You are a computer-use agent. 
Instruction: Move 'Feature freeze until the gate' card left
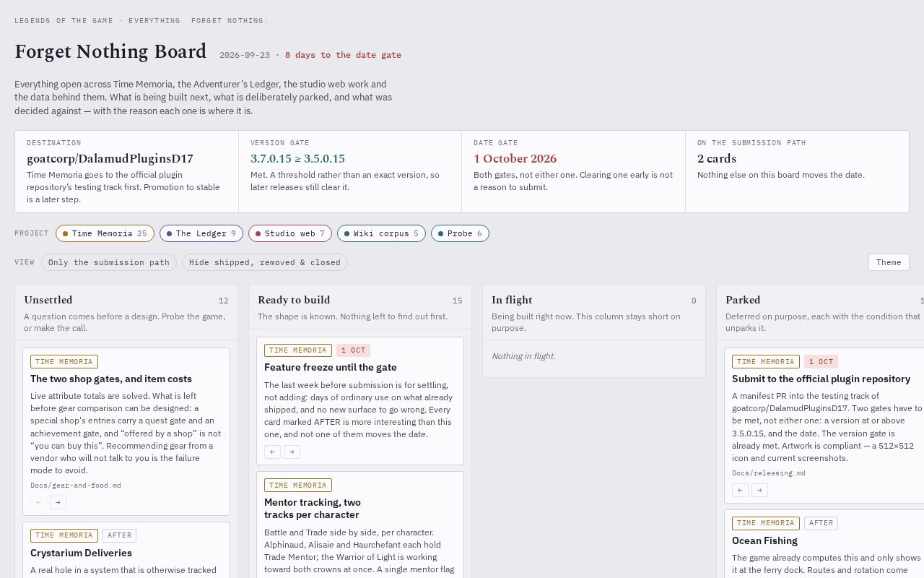point(272,452)
